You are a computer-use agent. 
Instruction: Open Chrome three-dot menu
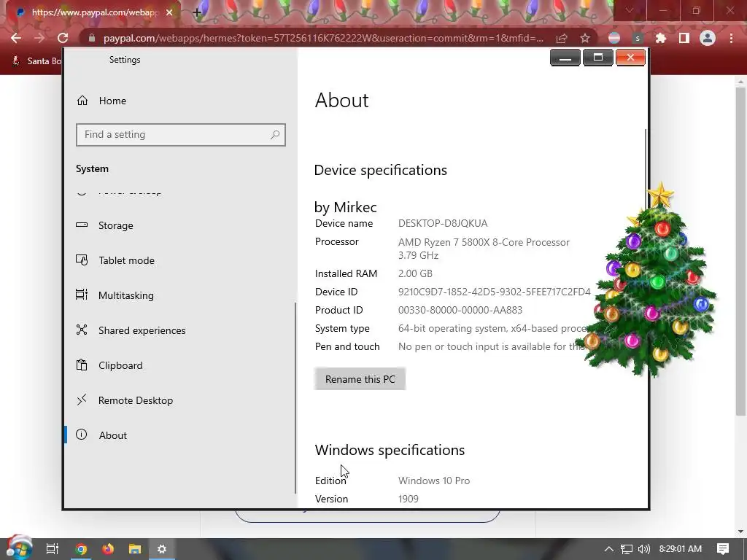click(731, 38)
